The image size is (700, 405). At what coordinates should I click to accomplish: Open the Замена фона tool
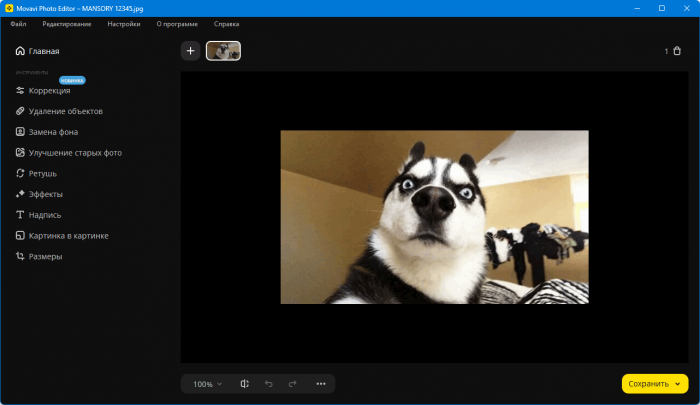(x=53, y=132)
